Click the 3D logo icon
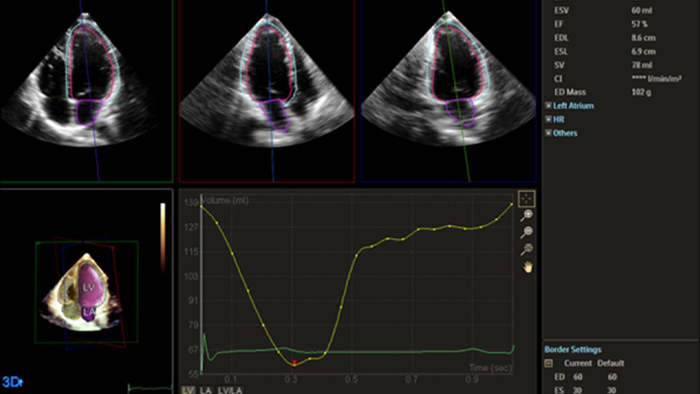 (x=12, y=382)
